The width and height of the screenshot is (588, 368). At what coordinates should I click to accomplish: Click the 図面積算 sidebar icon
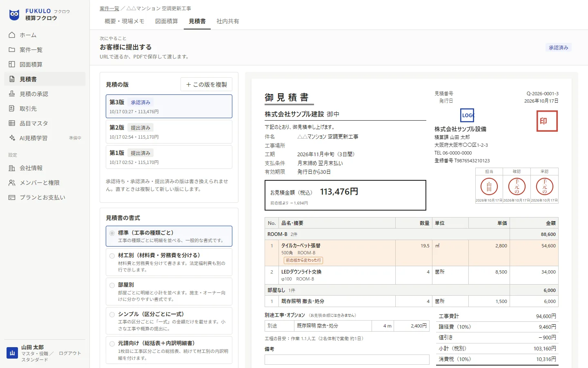click(x=12, y=65)
